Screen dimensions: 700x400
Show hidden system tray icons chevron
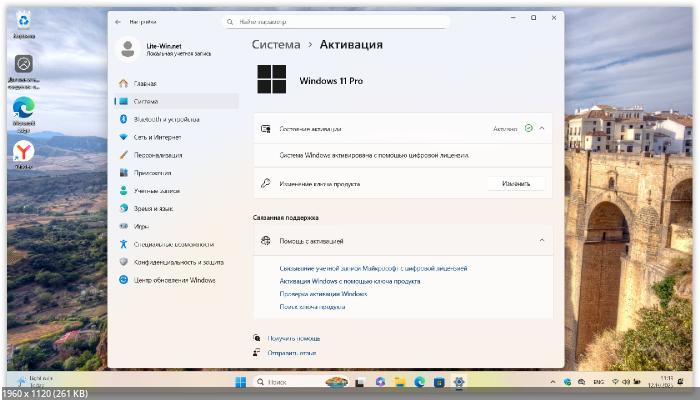click(x=553, y=382)
